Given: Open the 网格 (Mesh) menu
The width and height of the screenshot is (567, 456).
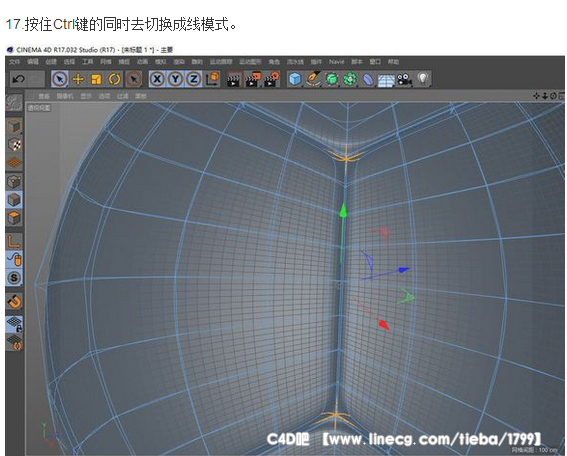Looking at the screenshot, I should click(x=106, y=62).
